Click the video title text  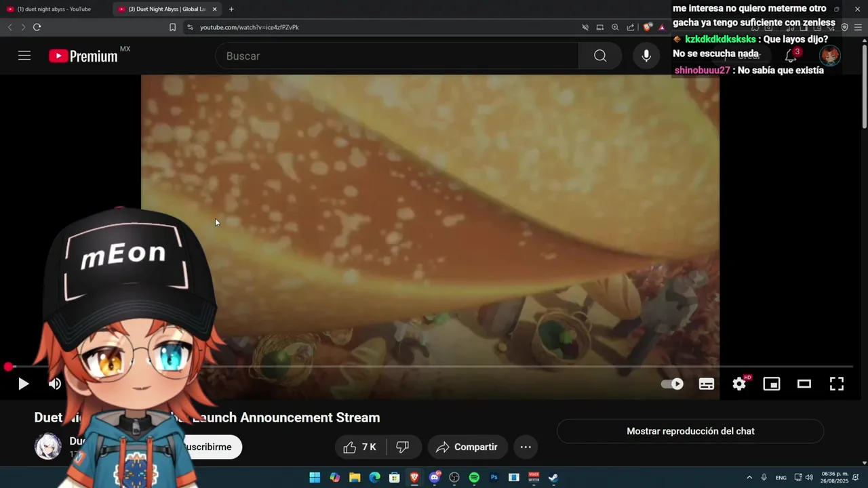[x=207, y=418]
